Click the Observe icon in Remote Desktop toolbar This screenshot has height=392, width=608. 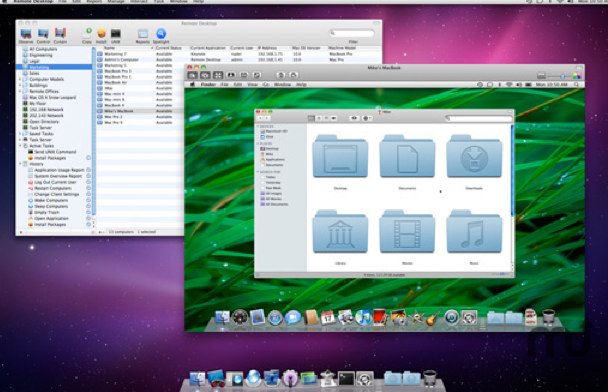tap(26, 34)
